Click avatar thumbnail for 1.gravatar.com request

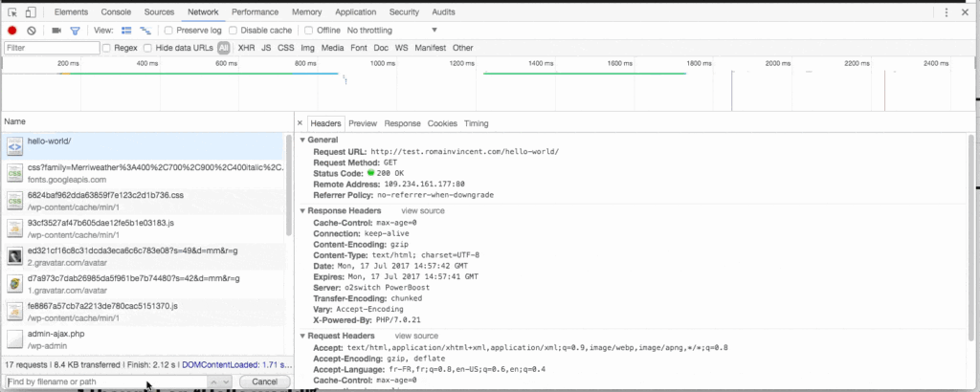(x=15, y=283)
